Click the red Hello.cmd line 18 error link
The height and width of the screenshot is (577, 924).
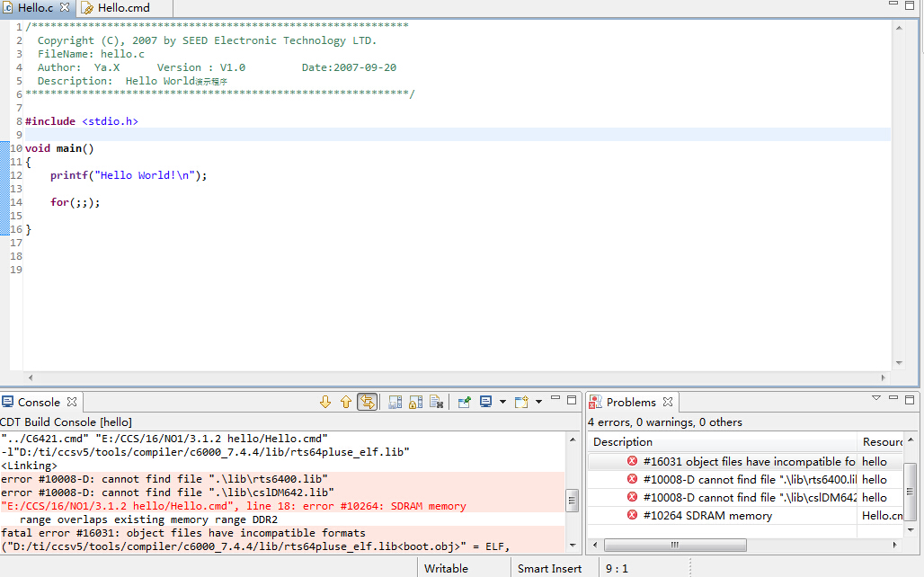coord(234,506)
